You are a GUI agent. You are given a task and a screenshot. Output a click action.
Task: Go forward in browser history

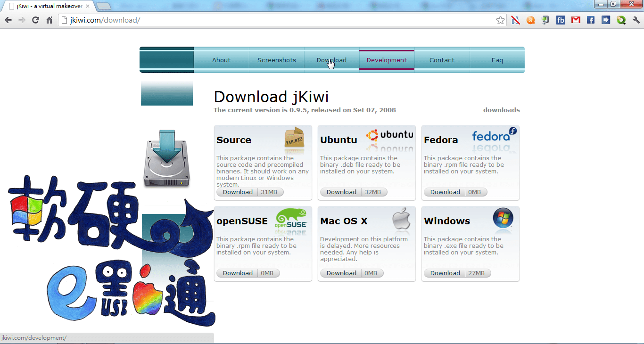pos(22,20)
